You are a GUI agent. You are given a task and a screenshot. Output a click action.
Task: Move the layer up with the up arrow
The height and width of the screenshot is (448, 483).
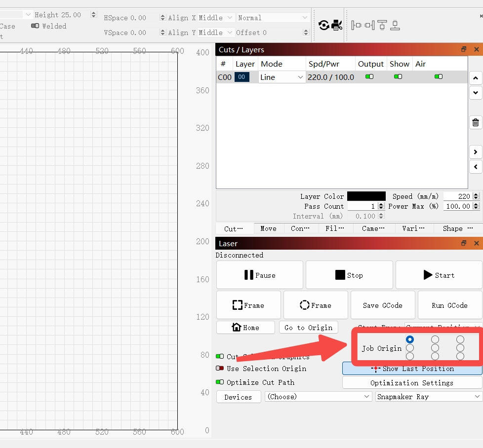click(x=476, y=78)
